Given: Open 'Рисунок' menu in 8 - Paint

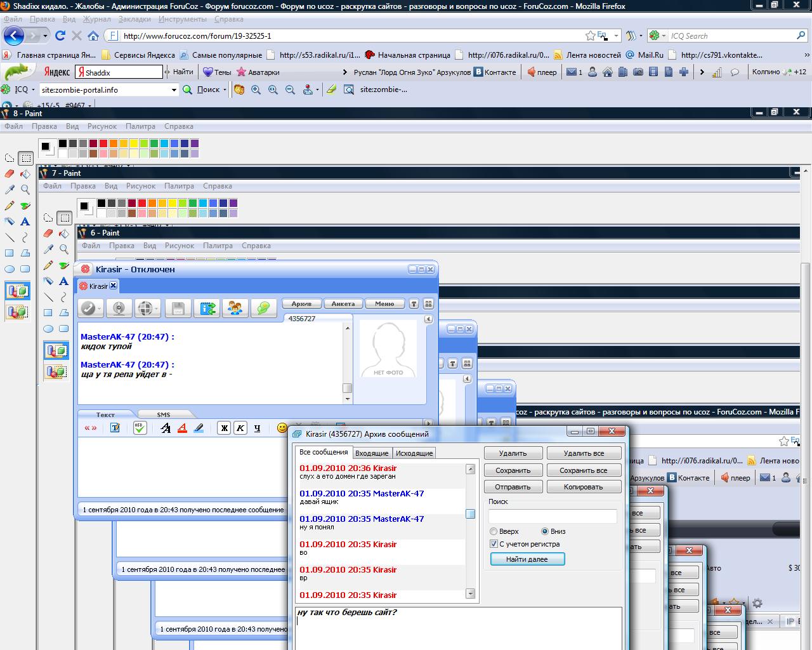Looking at the screenshot, I should tap(102, 126).
